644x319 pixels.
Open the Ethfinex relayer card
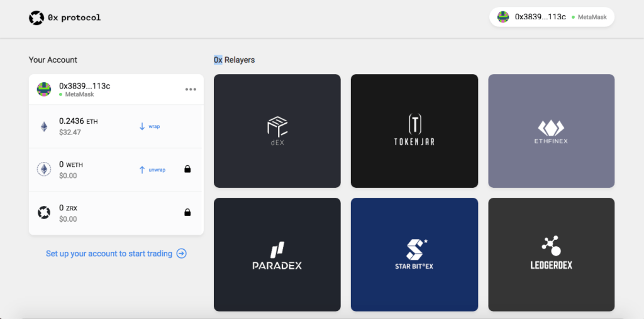point(551,131)
